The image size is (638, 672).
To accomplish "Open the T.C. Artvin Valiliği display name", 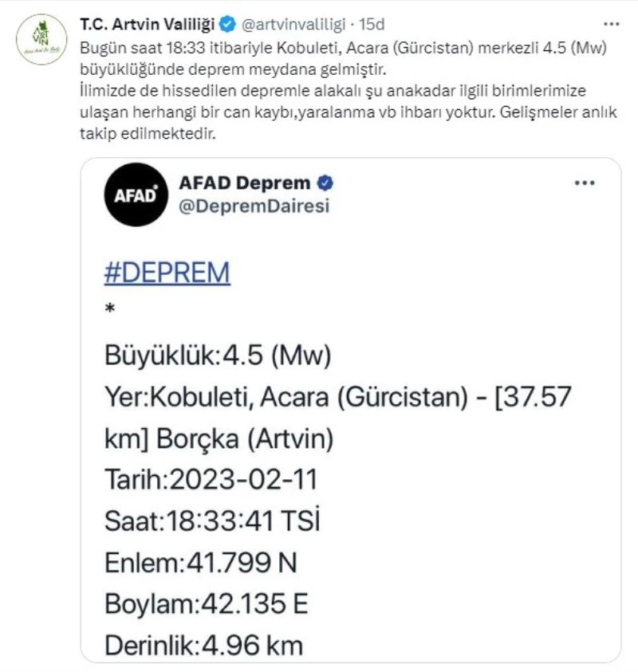I will 148,22.
